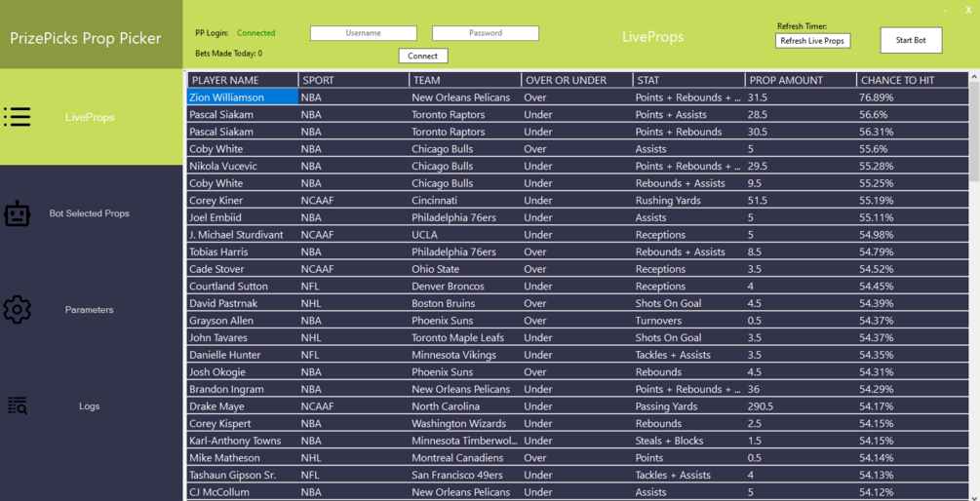980x501 pixels.
Task: Select Tashaun Gipson Sr. name
Action: pos(243,476)
